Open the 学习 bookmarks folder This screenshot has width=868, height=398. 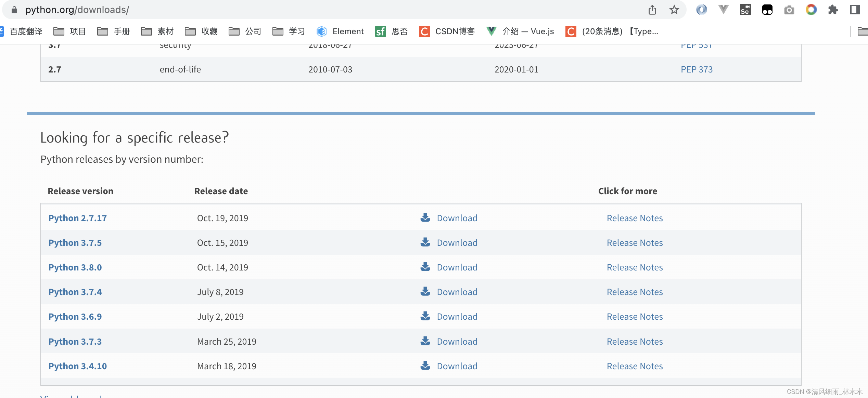click(x=289, y=31)
